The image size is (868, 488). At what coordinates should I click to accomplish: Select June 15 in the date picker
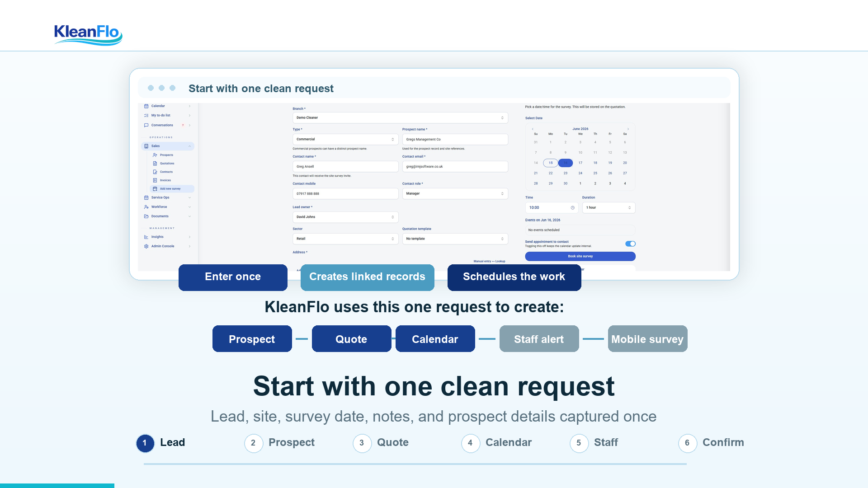coord(551,163)
